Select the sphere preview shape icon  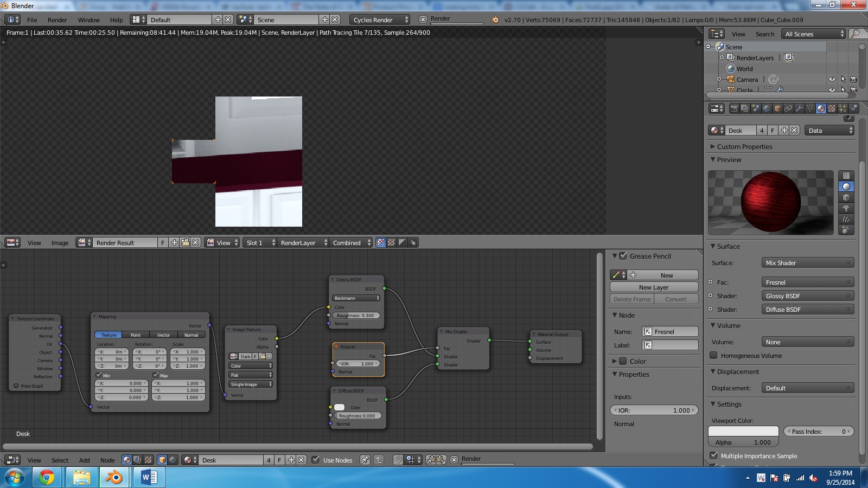pyautogui.click(x=846, y=187)
